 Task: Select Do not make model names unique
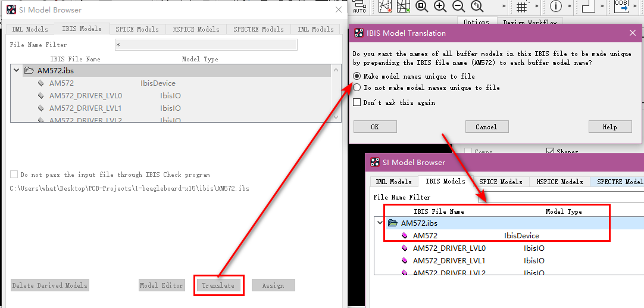pos(357,88)
